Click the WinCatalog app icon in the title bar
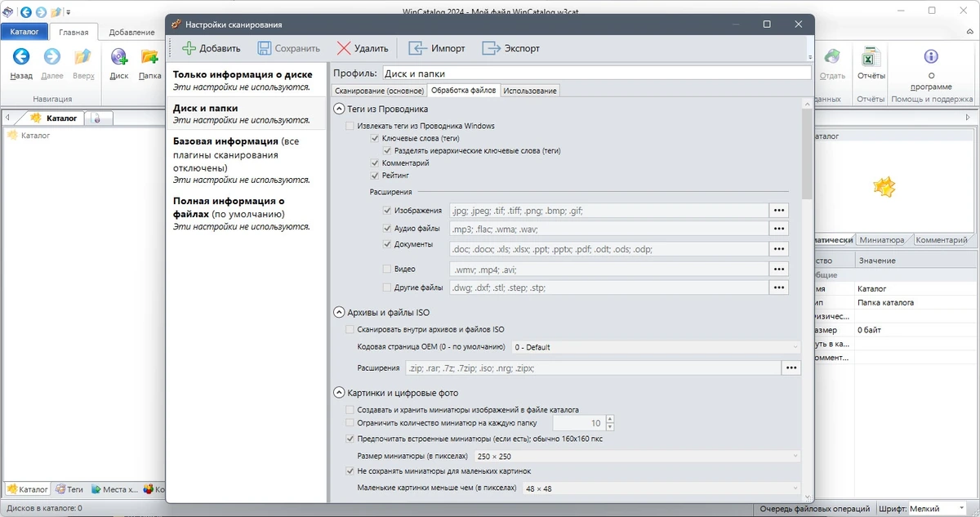 8,12
